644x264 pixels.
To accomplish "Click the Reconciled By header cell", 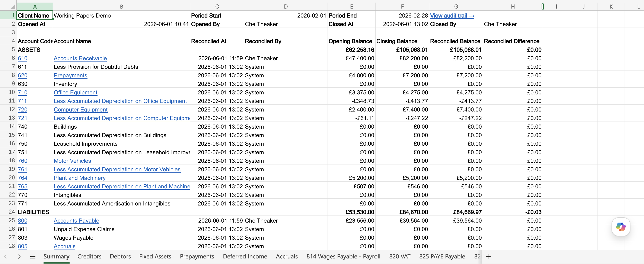I will (x=286, y=41).
